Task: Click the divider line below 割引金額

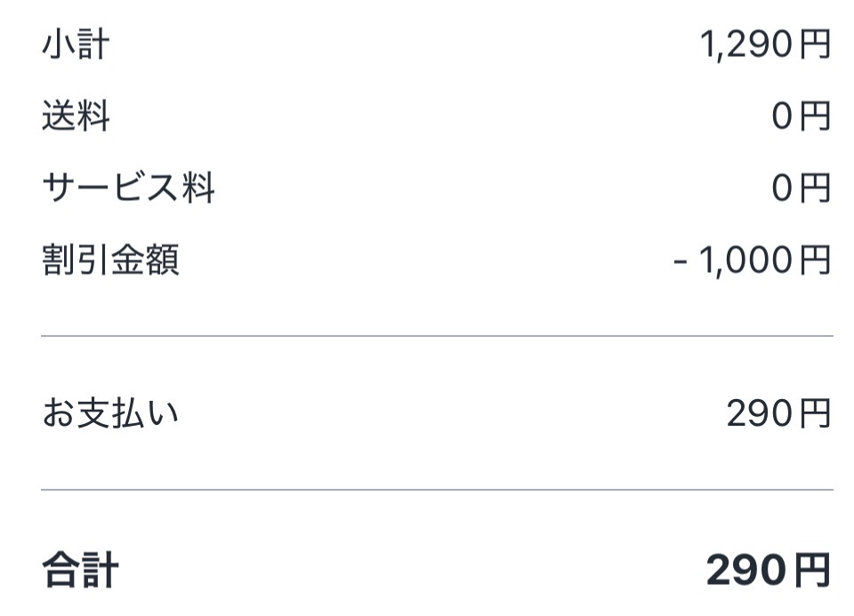Action: coord(437,336)
